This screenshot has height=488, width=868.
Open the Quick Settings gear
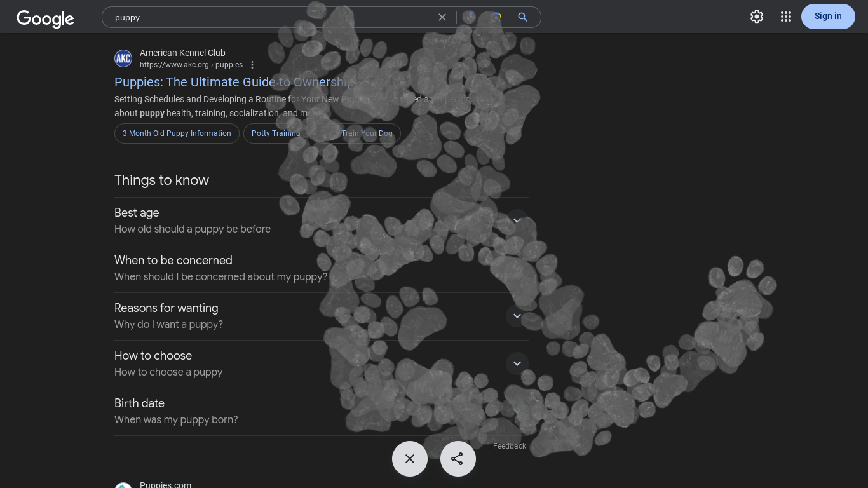[x=756, y=17]
